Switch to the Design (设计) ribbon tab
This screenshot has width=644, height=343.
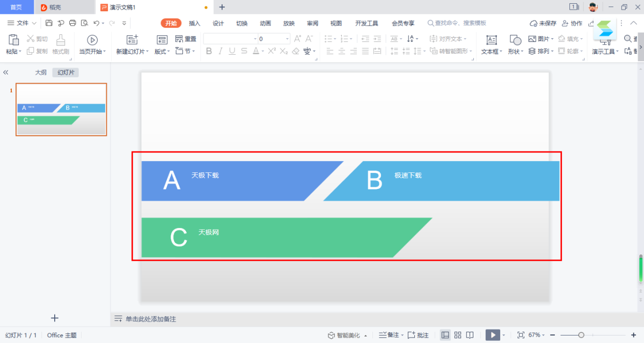pos(218,23)
